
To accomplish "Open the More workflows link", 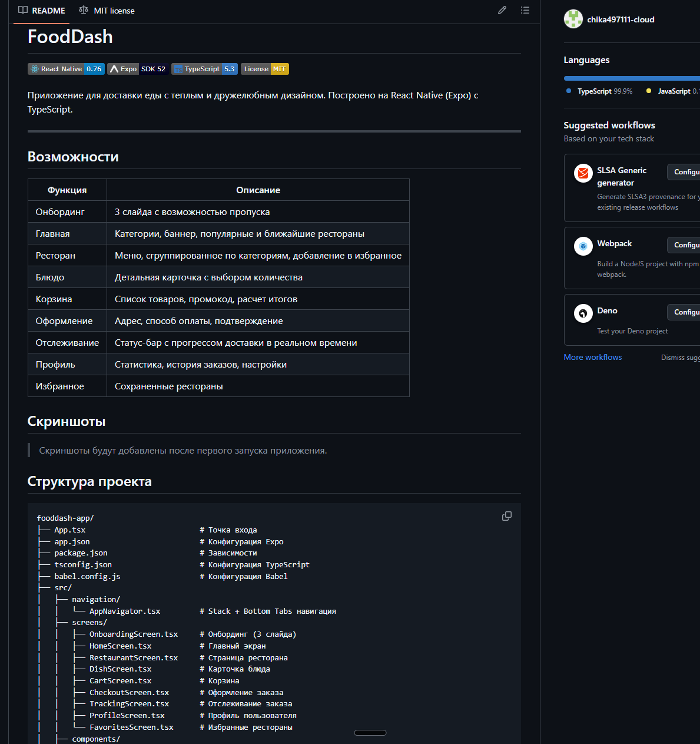I will [592, 357].
